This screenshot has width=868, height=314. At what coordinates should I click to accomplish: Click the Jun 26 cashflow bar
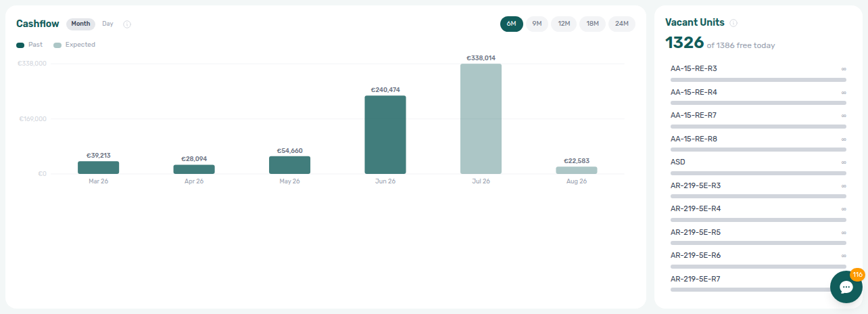point(385,135)
